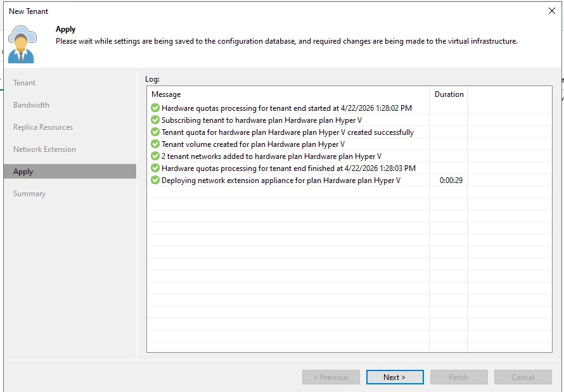Select log row 'Subscribing tenant to hardware plan'
The image size is (564, 392).
click(x=349, y=120)
